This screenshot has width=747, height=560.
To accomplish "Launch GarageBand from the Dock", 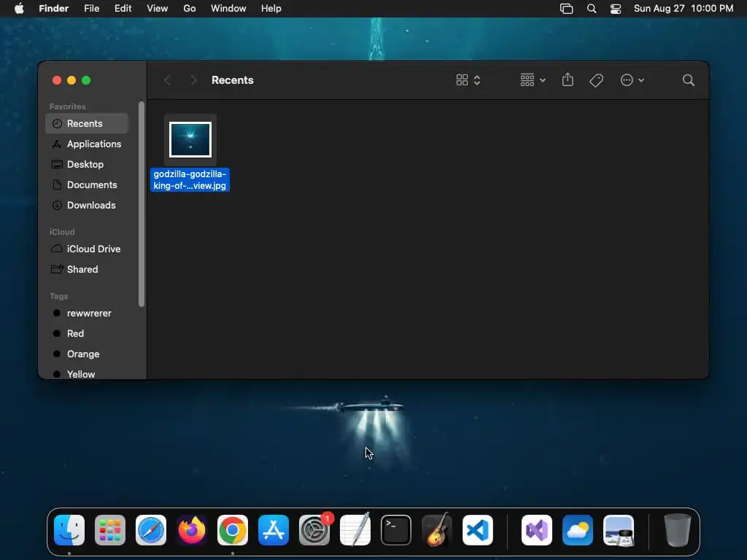I will point(437,530).
